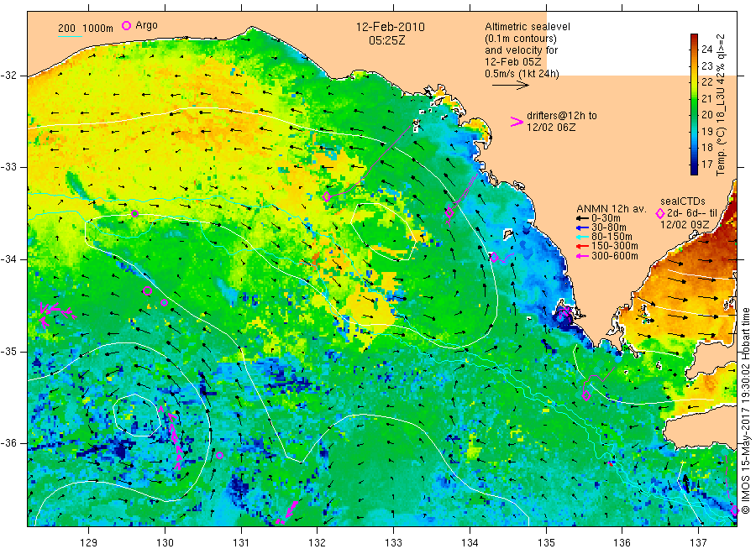This screenshot has width=756, height=554.
Task: Click the temperature color bar
Action: coord(695,104)
